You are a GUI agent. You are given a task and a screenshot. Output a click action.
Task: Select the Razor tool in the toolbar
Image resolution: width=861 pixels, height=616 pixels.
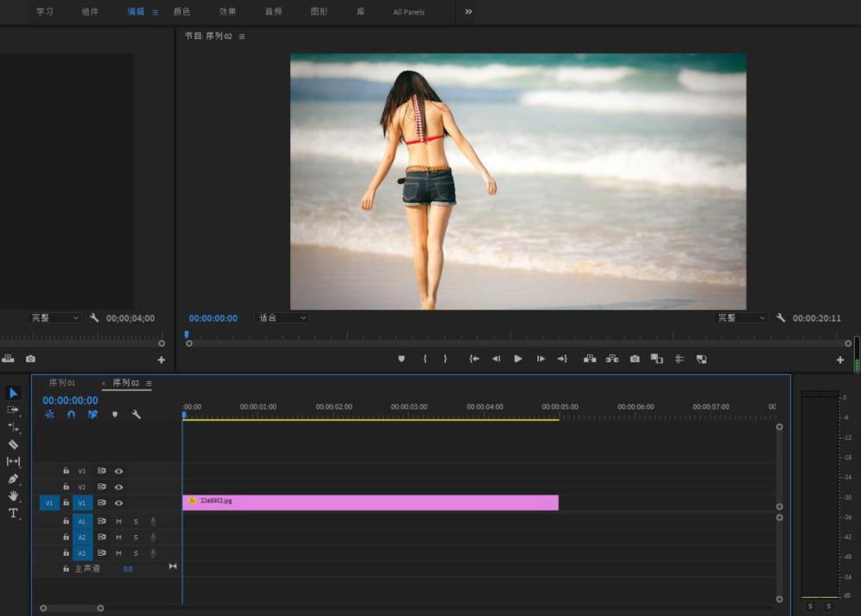[x=13, y=445]
